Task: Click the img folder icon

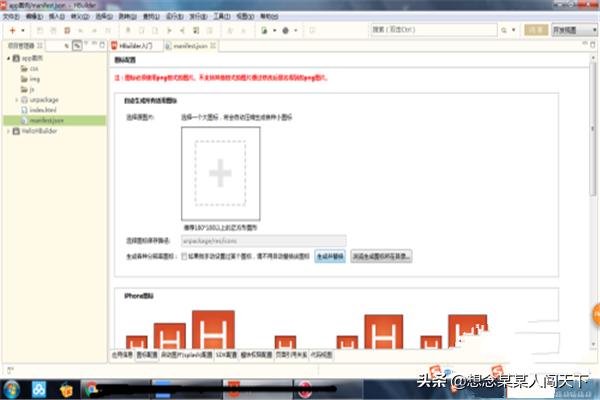Action: [x=22, y=76]
